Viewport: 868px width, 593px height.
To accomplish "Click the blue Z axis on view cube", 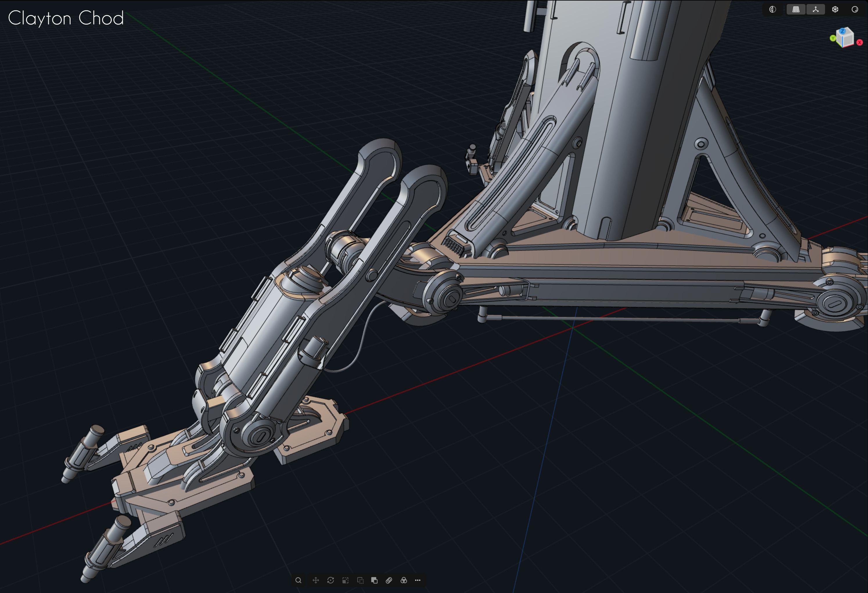I will 843,31.
